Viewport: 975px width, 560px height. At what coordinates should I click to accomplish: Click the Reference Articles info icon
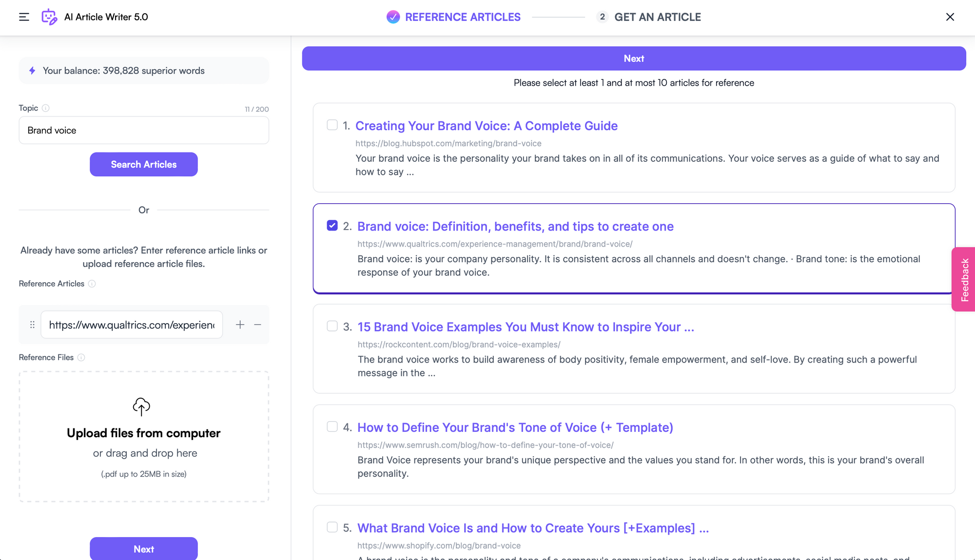coord(92,284)
